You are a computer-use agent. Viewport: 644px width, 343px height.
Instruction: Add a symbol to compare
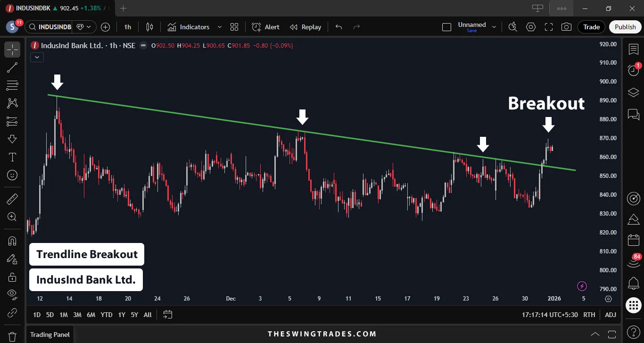tap(106, 27)
